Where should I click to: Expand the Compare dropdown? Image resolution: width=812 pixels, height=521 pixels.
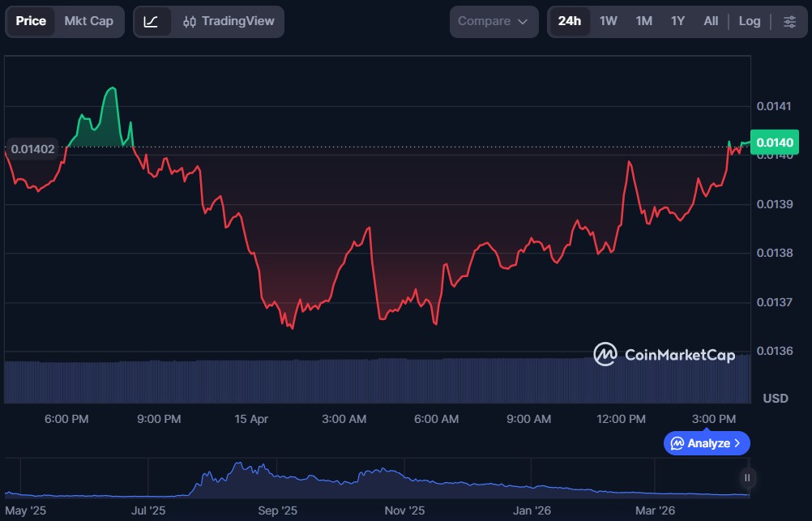[493, 22]
